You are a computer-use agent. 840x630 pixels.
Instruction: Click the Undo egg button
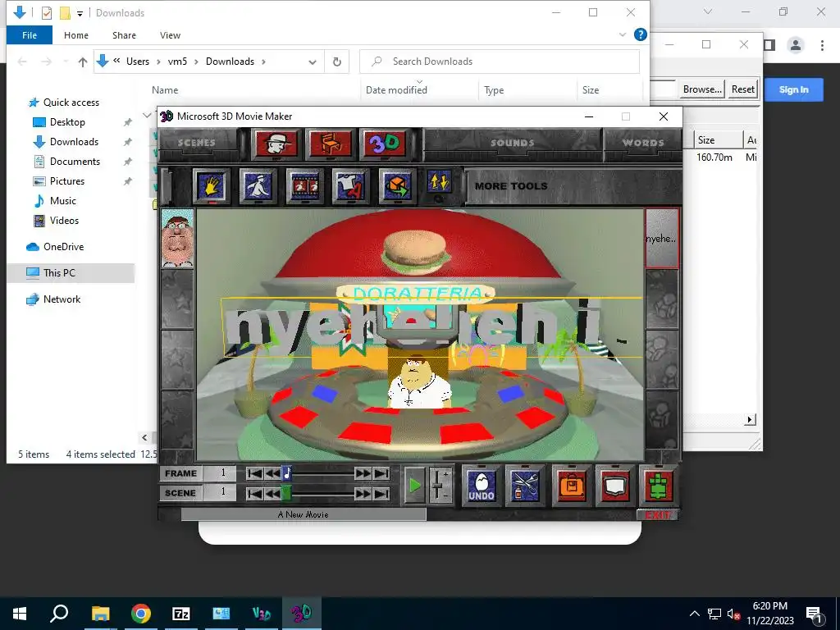[481, 486]
